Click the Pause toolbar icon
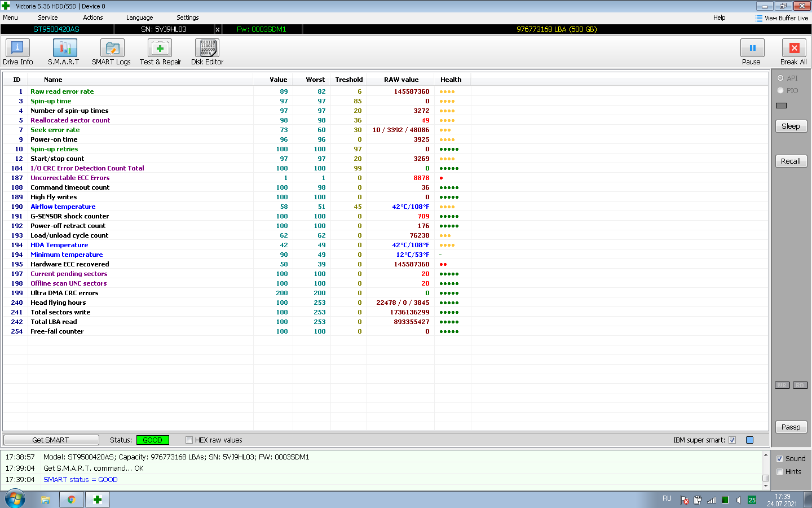The width and height of the screenshot is (812, 508). (752, 48)
